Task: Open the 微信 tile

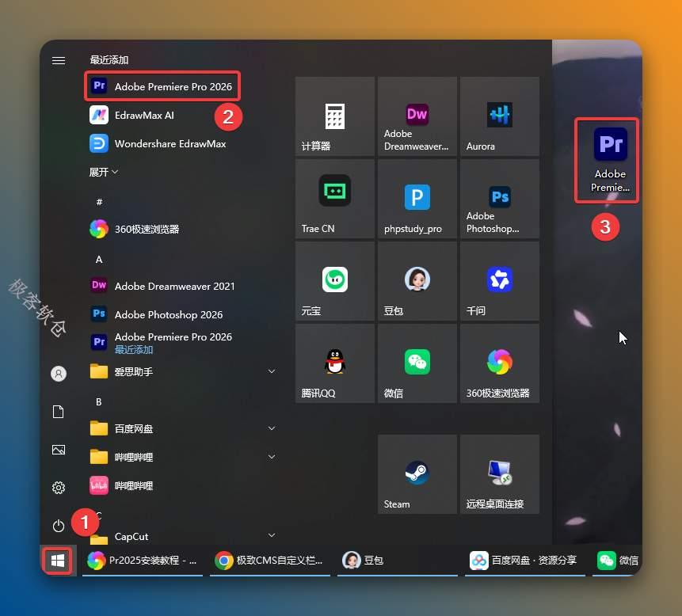Action: pos(417,363)
